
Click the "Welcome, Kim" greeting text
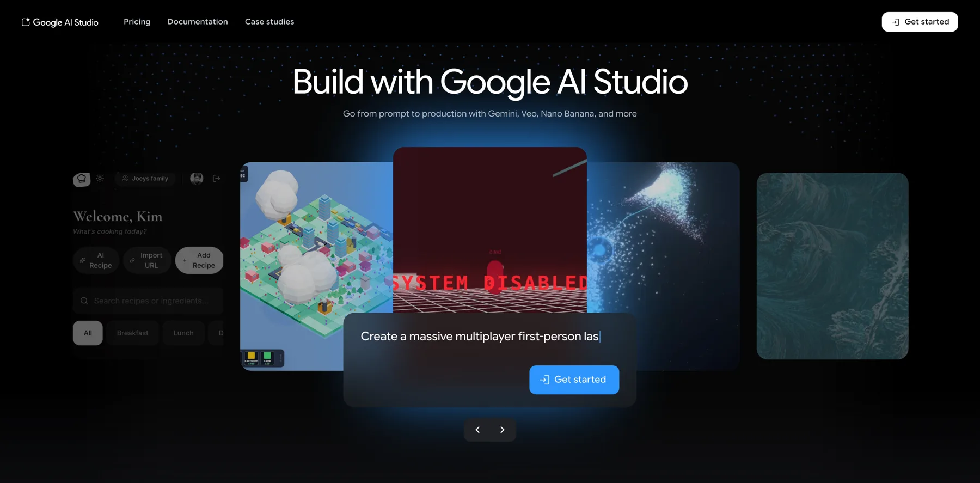118,217
